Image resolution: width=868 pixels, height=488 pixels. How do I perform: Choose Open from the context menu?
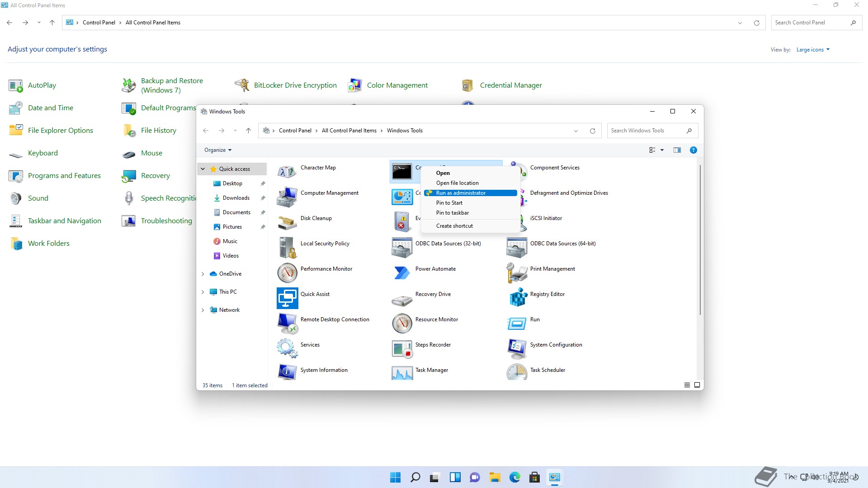coord(470,173)
